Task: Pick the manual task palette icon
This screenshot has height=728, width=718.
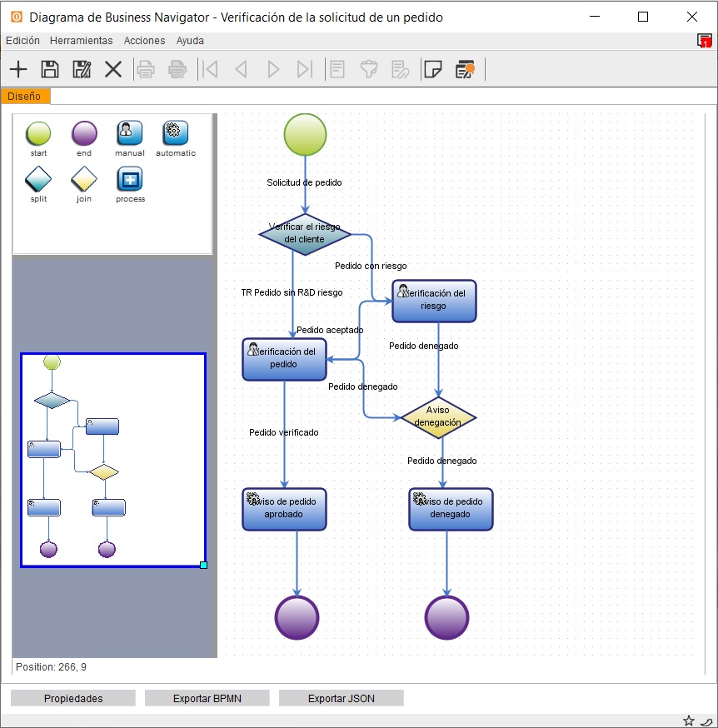Action: point(129,133)
